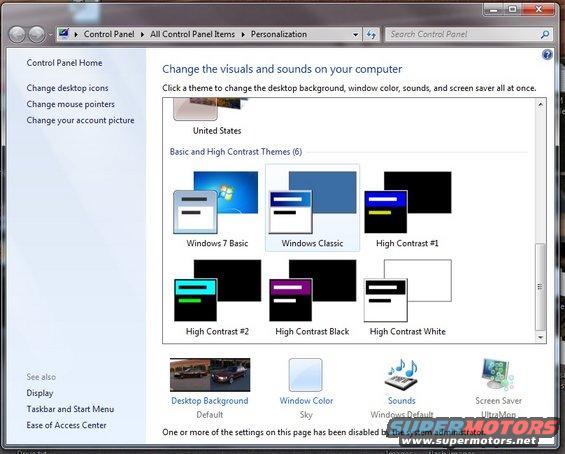565x454 pixels.
Task: Apply the High Contrast #2 theme
Action: 217,297
